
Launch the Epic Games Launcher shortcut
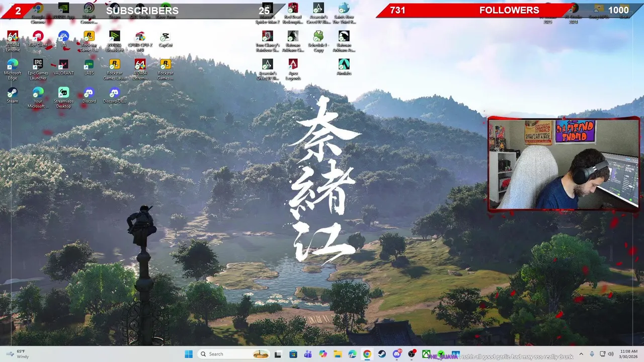pos(38,70)
